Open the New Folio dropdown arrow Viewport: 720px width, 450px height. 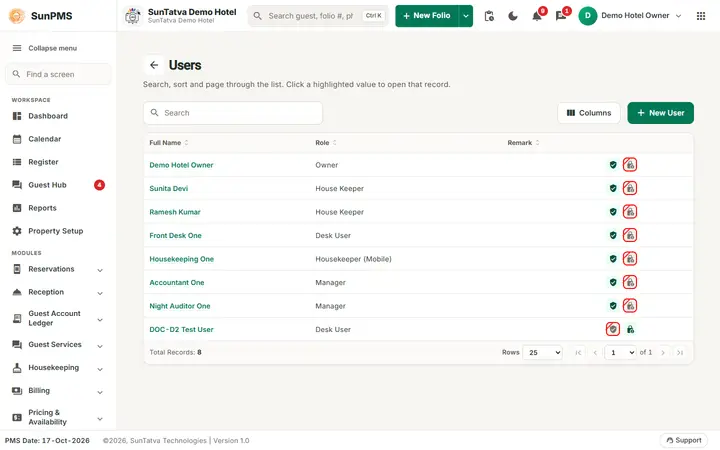click(x=466, y=16)
